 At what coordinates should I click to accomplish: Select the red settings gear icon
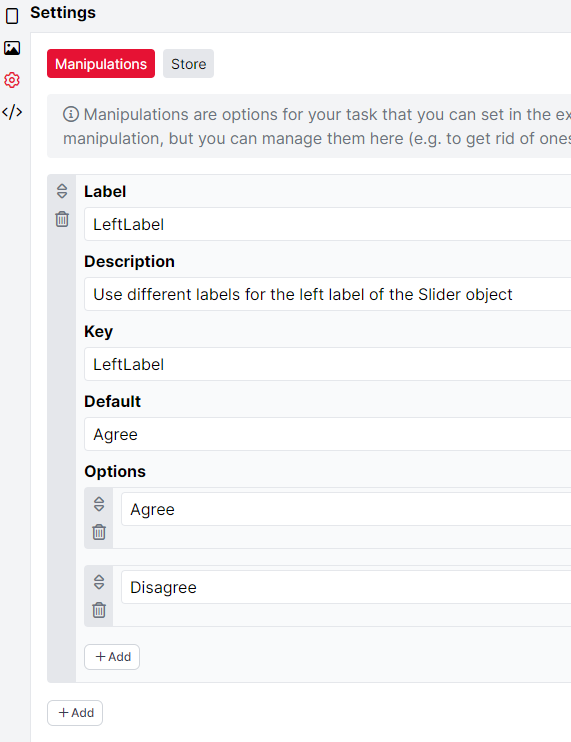click(x=12, y=80)
